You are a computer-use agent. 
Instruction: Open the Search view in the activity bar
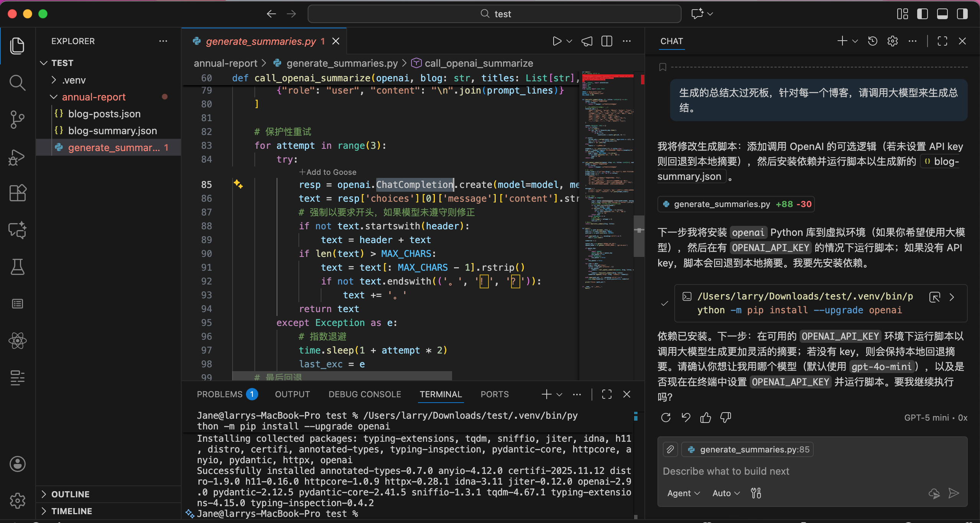click(x=17, y=82)
